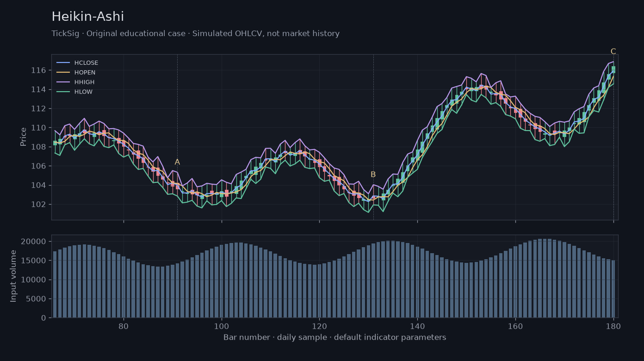Screen dimensions: 644x361
Task: Click bar number tick label 100
Action: [222, 325]
